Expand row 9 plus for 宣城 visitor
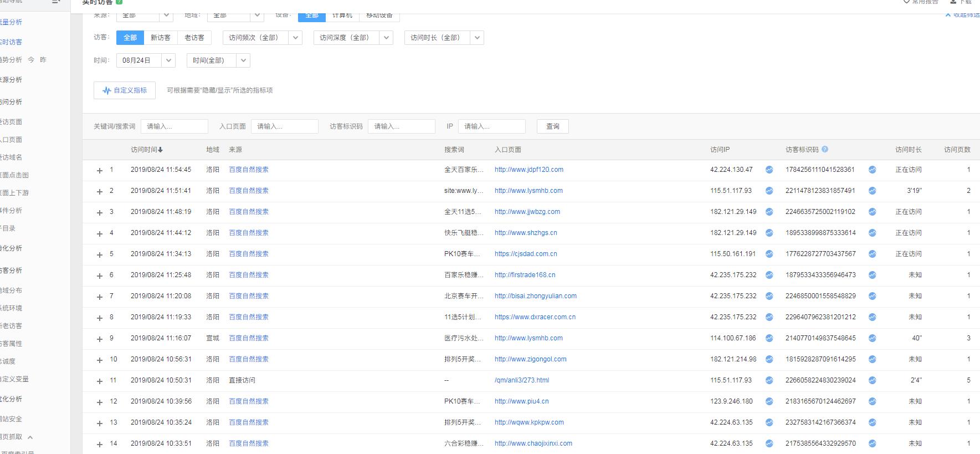Image resolution: width=980 pixels, height=454 pixels. 100,339
